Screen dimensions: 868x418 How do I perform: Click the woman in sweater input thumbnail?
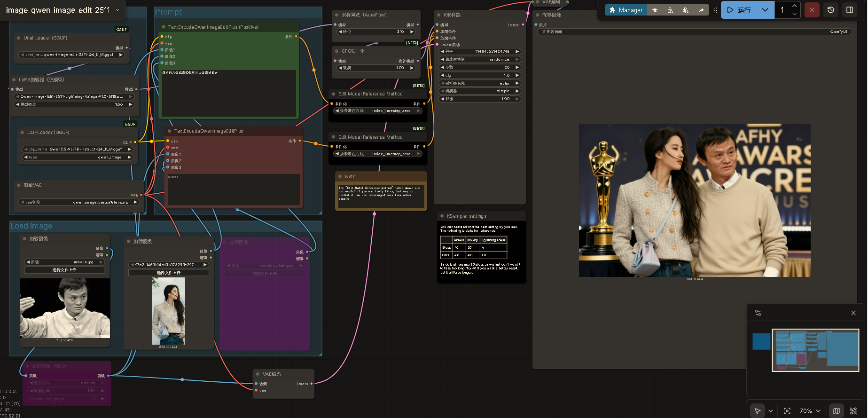pos(169,311)
